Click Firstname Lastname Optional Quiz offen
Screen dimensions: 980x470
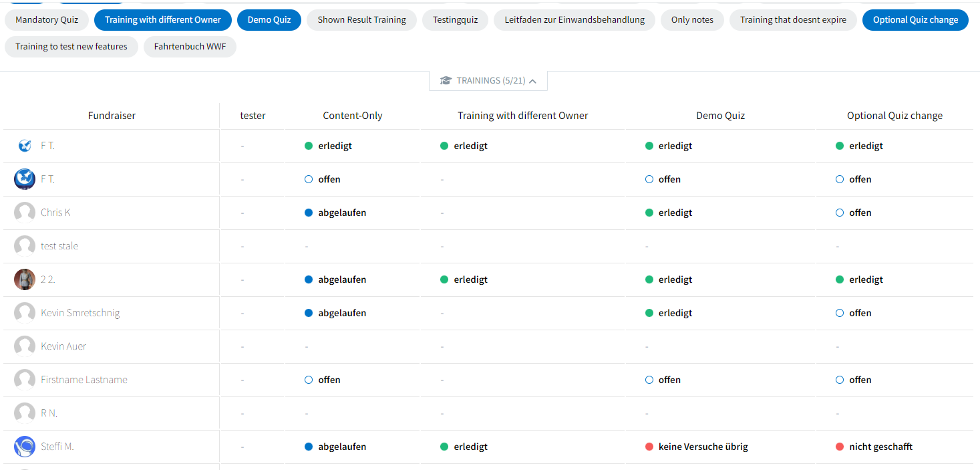click(x=854, y=380)
